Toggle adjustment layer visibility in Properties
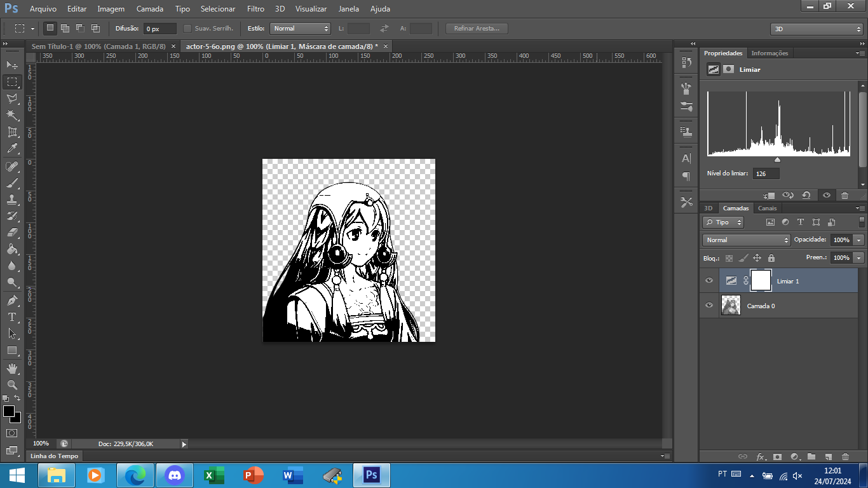The width and height of the screenshot is (868, 488). coord(826,196)
